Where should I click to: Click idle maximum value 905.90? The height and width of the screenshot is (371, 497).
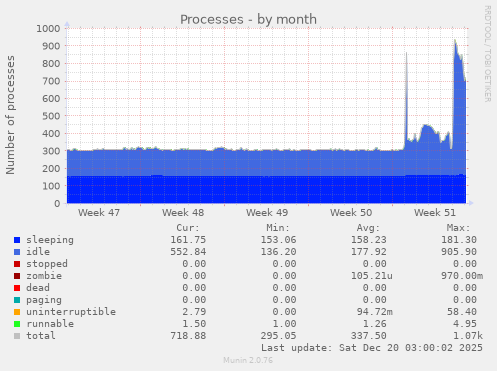click(x=459, y=252)
